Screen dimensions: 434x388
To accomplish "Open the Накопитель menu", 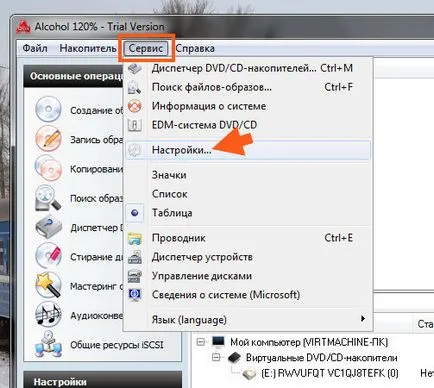I will (88, 48).
